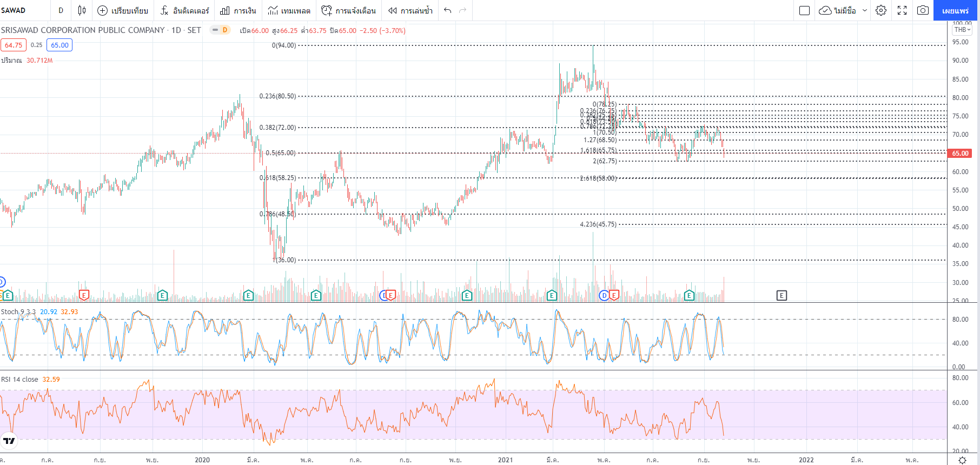Screen dimensions: 980x465
Task: Select the 1.27(68.50) Fibonacci extension label
Action: click(x=600, y=140)
